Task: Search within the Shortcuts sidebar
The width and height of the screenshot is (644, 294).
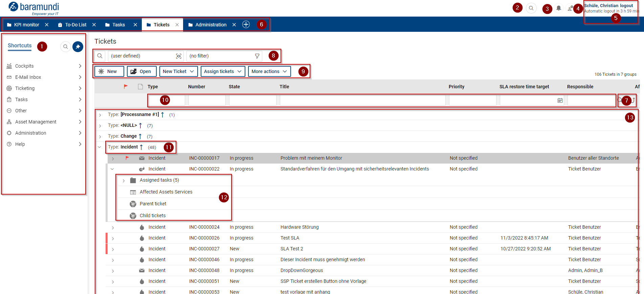Action: pyautogui.click(x=65, y=47)
